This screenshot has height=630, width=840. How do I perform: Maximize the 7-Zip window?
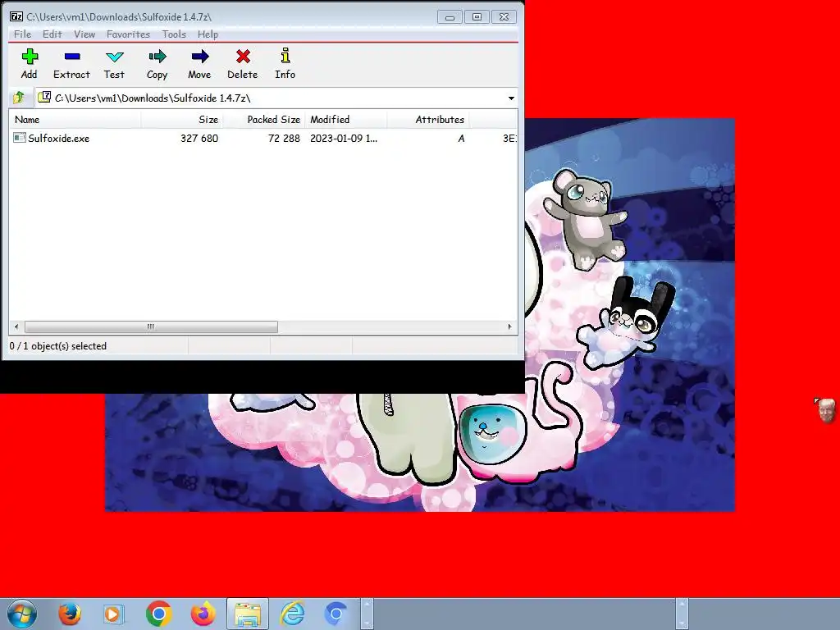(477, 17)
